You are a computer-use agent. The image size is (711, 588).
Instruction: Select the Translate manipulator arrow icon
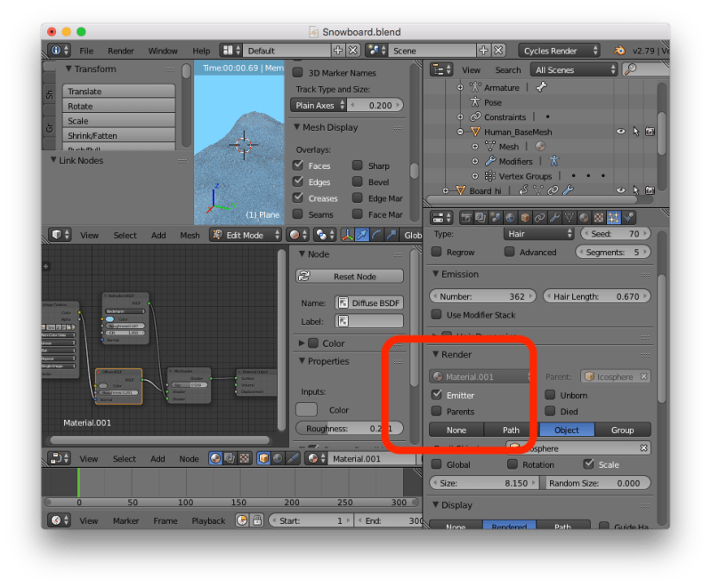362,235
